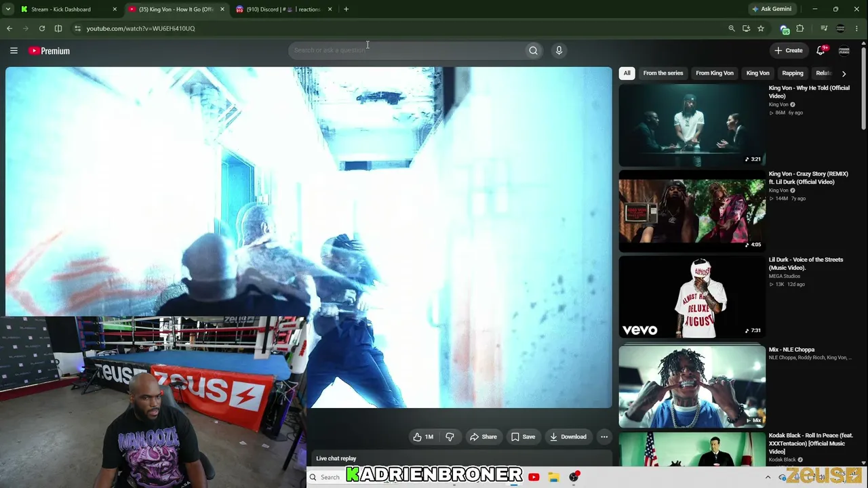Go to YouTube Premium home logo
868x488 pixels.
pyautogui.click(x=49, y=51)
